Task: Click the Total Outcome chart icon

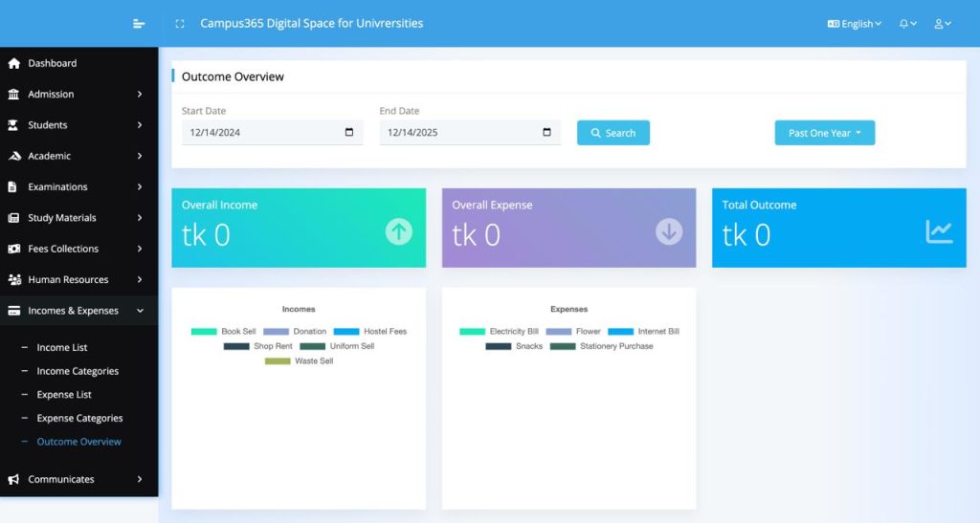Action: (x=939, y=231)
